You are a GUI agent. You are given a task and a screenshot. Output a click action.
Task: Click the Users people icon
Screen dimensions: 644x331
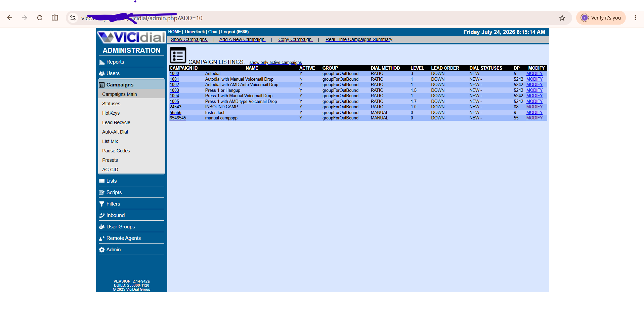click(x=101, y=73)
